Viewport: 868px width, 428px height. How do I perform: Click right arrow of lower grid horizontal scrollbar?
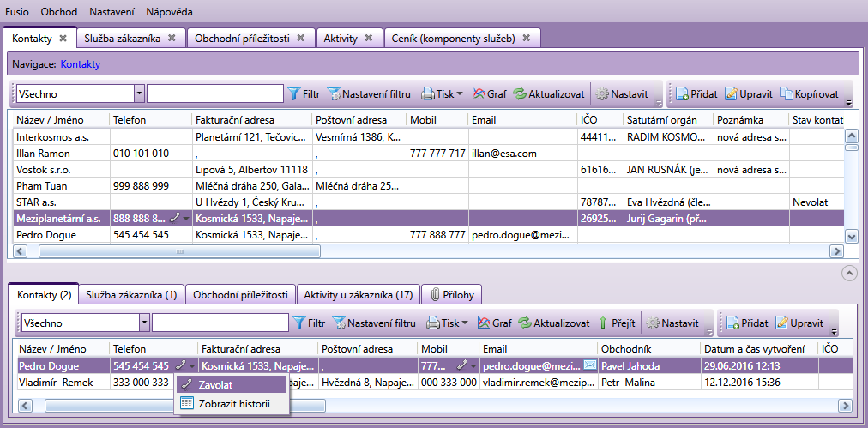(846, 406)
